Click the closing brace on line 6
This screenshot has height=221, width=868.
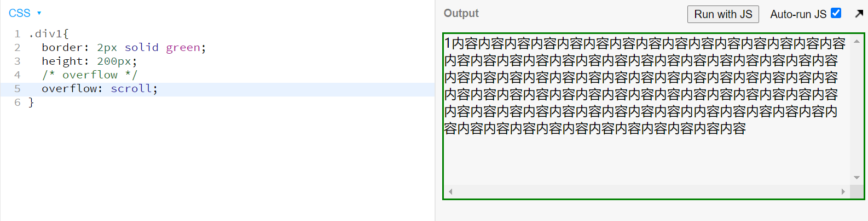[x=31, y=103]
